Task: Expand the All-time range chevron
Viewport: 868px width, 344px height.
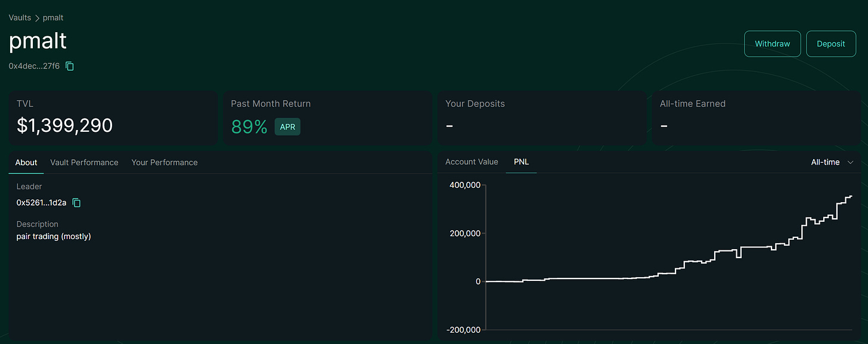Action: point(850,162)
